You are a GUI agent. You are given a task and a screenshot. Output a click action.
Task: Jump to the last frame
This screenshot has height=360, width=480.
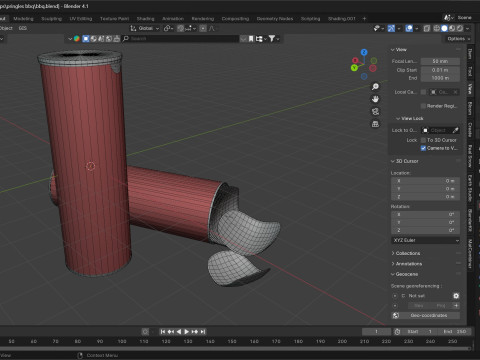[203, 332]
